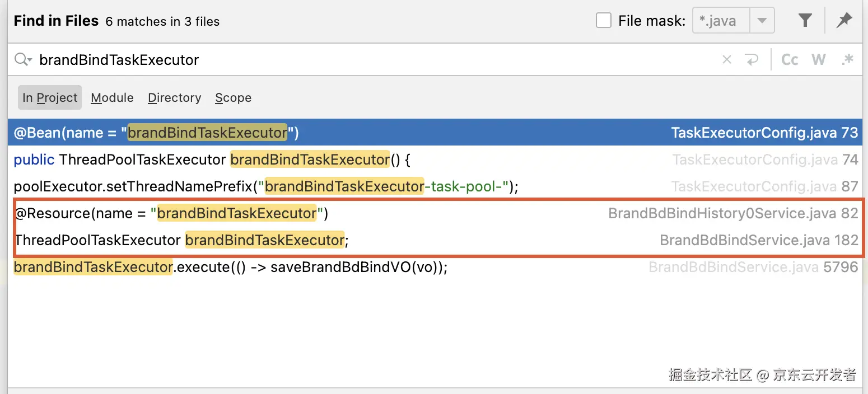
Task: Switch to the Module scope tab
Action: point(112,97)
